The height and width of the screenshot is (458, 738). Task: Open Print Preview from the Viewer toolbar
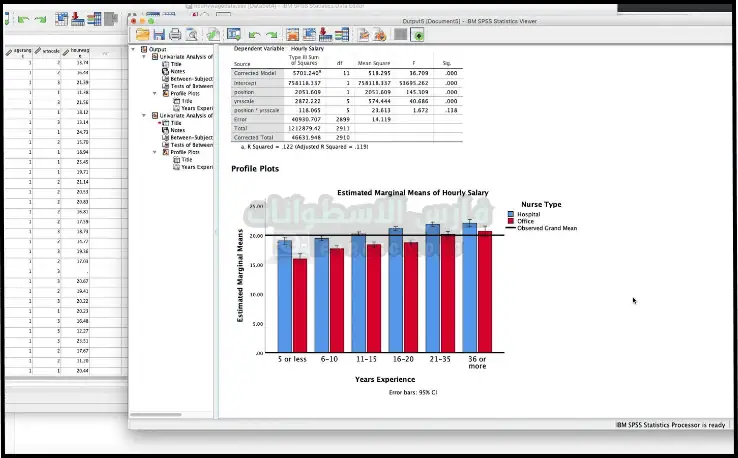[191, 34]
